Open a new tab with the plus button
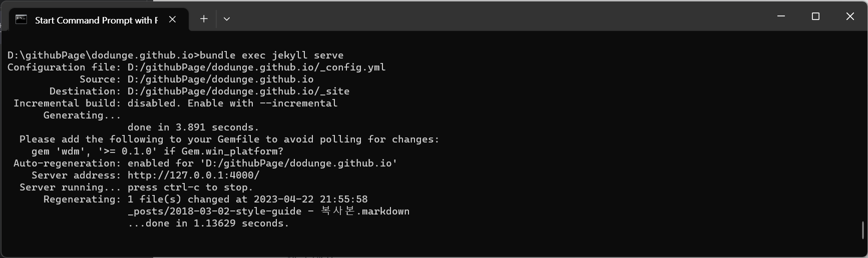 coord(204,19)
